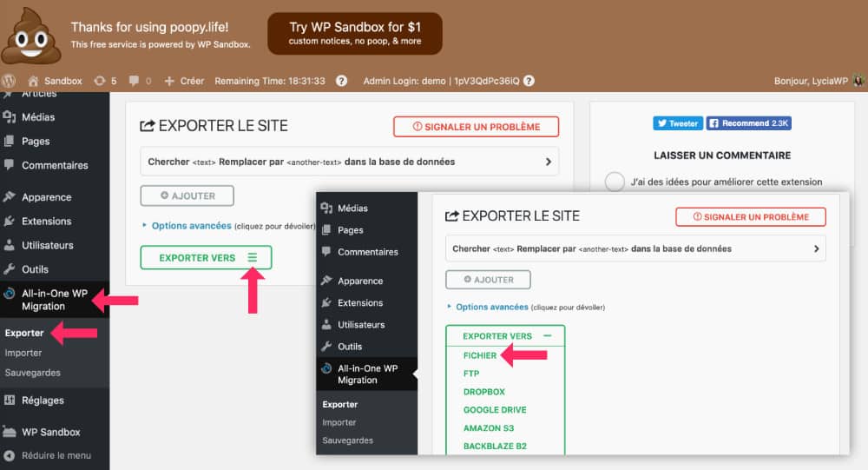Open updates via the refresh icon showing 5
This screenshot has width=868, height=470.
[x=99, y=81]
